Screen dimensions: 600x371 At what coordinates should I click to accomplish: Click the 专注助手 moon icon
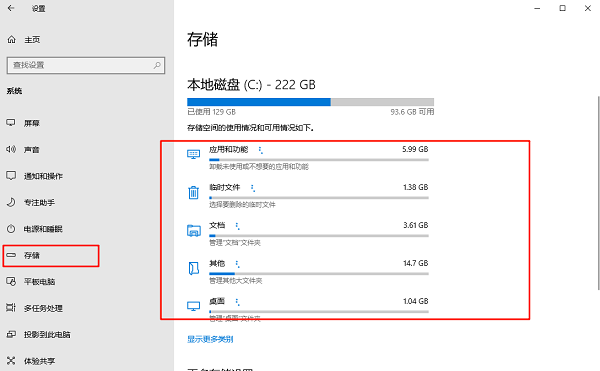11,202
